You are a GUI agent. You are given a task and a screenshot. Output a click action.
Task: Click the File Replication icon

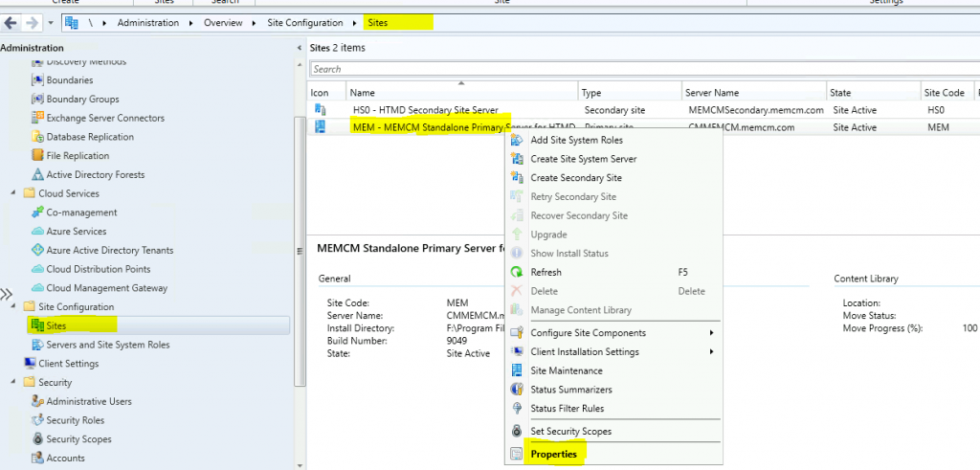tap(37, 156)
